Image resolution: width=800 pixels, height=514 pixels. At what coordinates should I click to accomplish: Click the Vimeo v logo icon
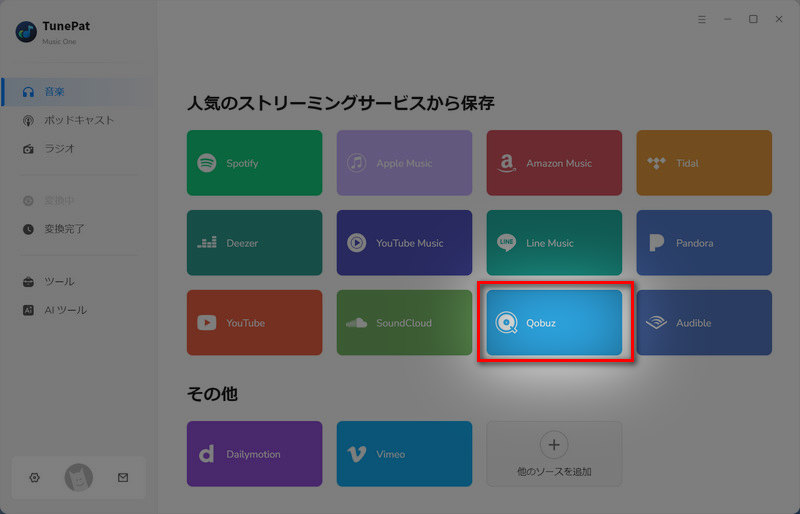click(x=356, y=454)
